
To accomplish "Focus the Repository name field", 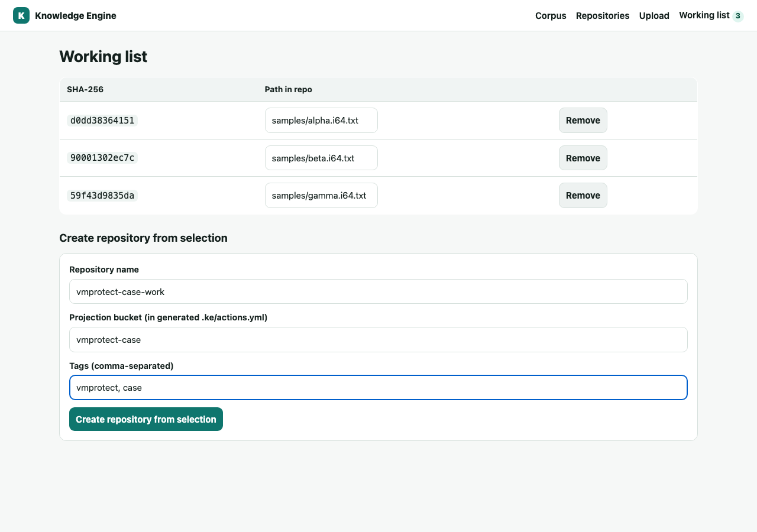I will click(378, 291).
